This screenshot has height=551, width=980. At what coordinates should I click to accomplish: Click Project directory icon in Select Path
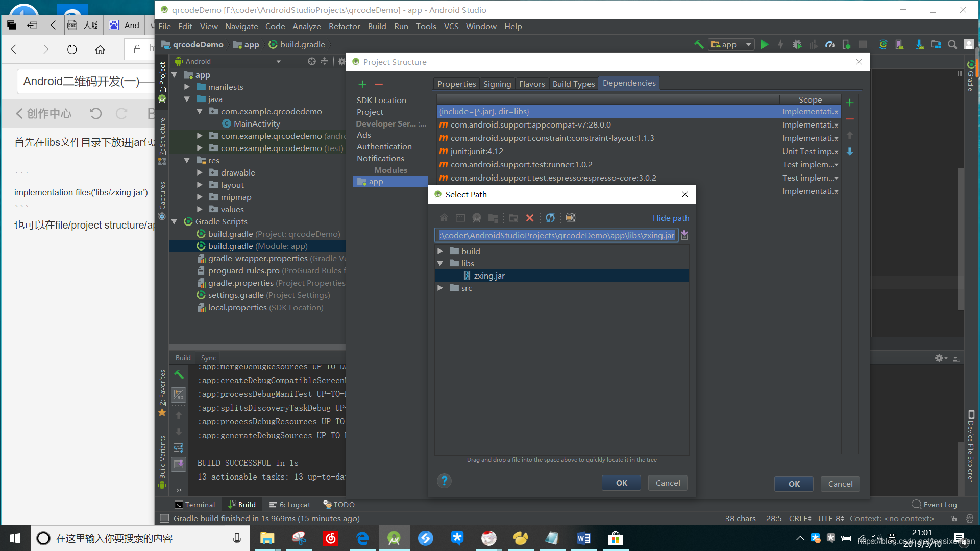tap(477, 218)
